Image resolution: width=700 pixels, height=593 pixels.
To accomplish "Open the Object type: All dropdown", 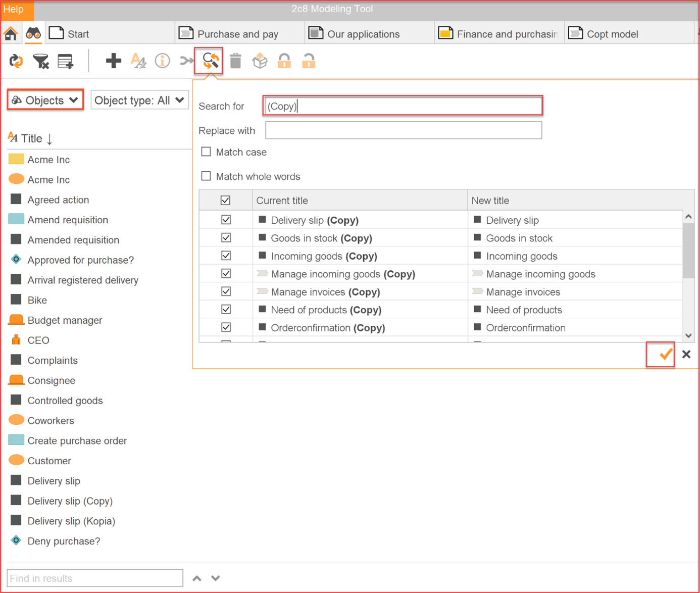I will (x=139, y=100).
